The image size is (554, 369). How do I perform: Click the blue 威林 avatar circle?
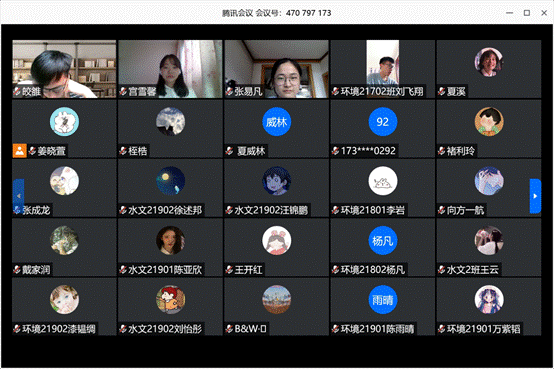point(277,122)
